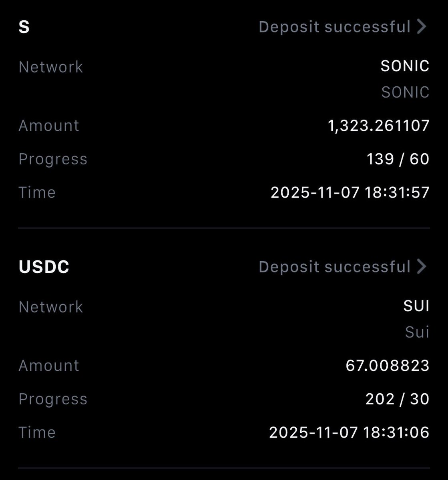The height and width of the screenshot is (480, 448).
Task: Click the grey Sui network subtitle
Action: tap(417, 332)
